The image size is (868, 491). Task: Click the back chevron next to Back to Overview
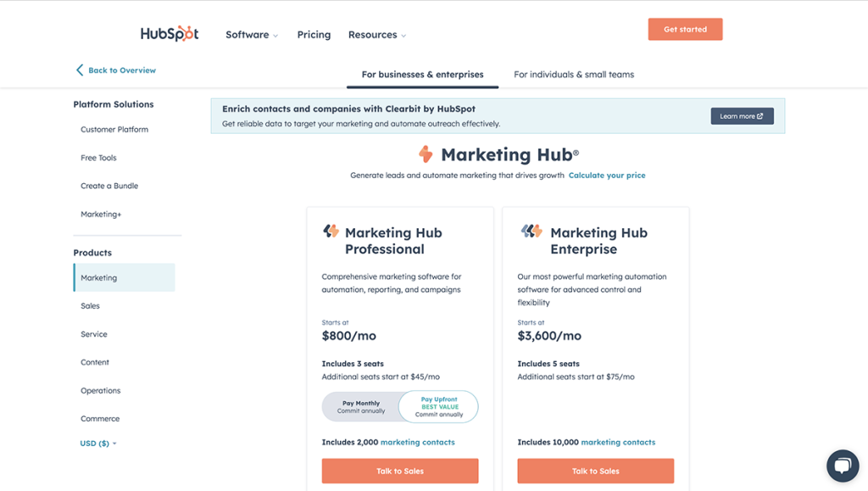79,70
